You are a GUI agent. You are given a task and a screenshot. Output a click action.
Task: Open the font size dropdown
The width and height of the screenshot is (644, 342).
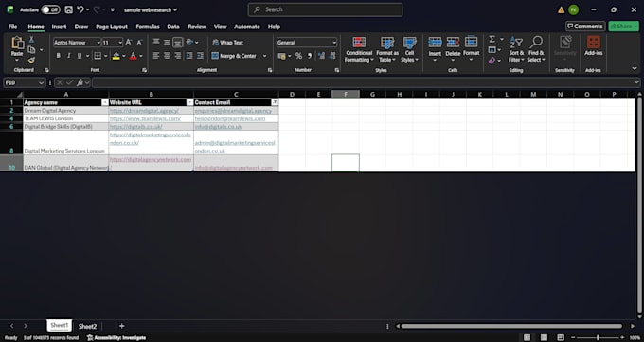point(120,43)
